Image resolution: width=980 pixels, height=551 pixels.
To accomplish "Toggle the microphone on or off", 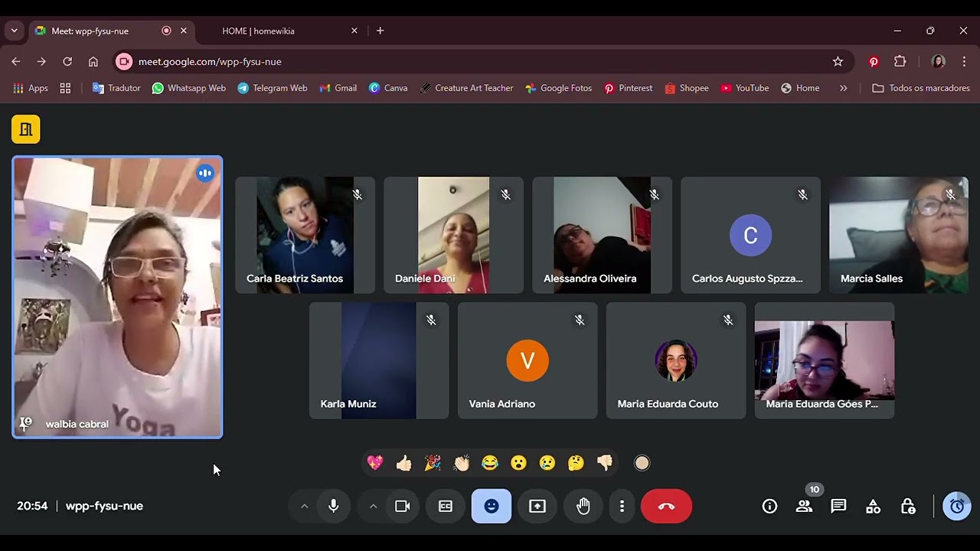I will (x=333, y=506).
